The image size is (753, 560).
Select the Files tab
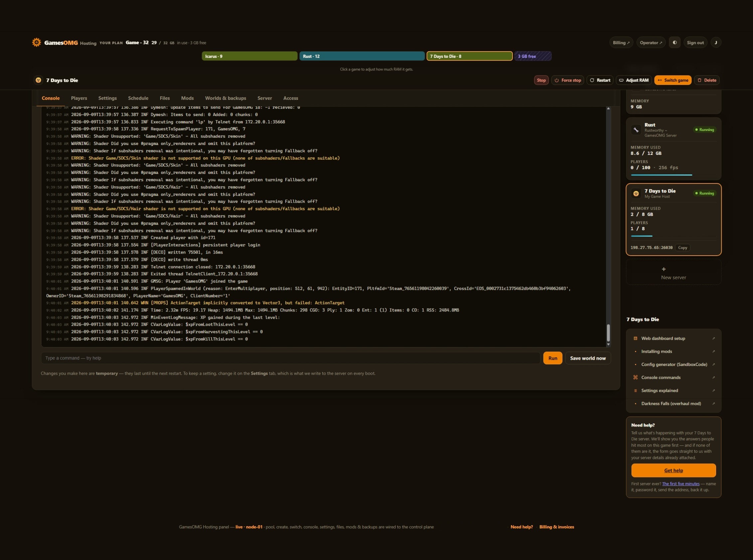(165, 98)
